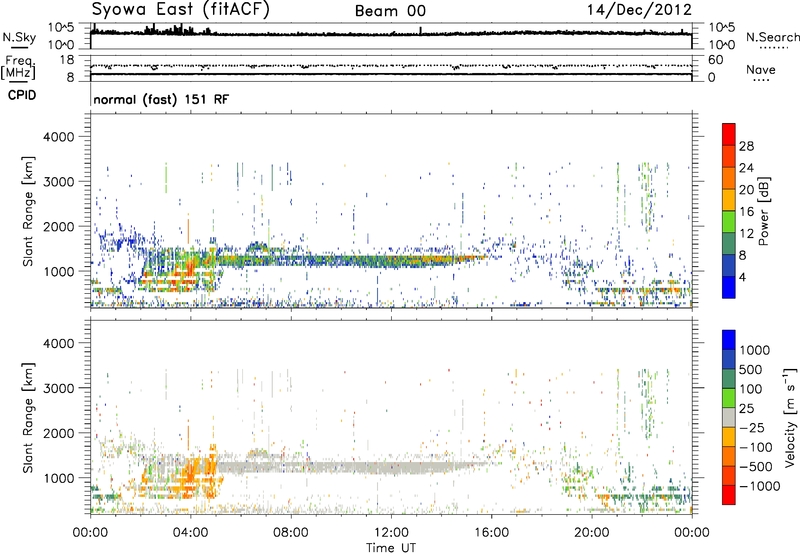
Task: Select the "normal (fast) 151 RF" mode text
Action: click(161, 99)
